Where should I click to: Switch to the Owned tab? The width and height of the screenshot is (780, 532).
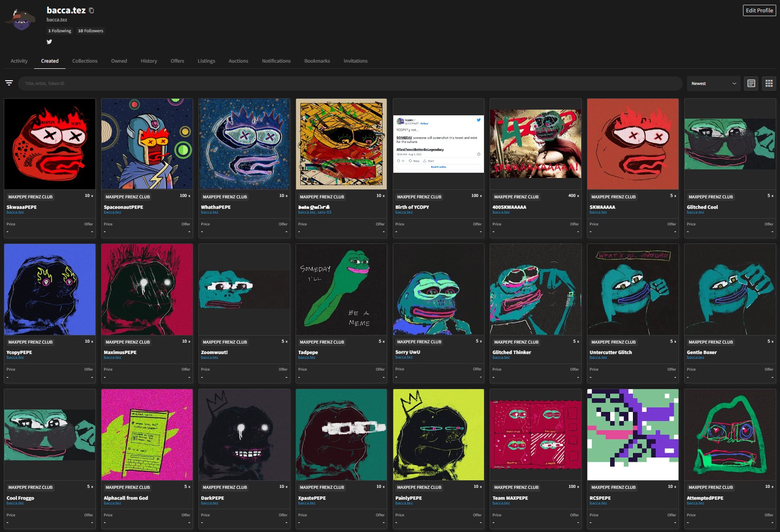pyautogui.click(x=119, y=61)
